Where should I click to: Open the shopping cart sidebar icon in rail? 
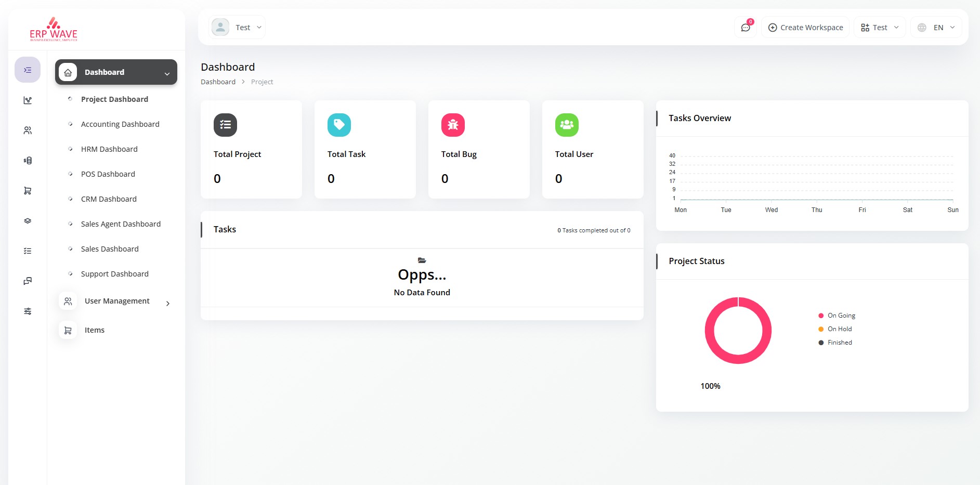tap(28, 191)
